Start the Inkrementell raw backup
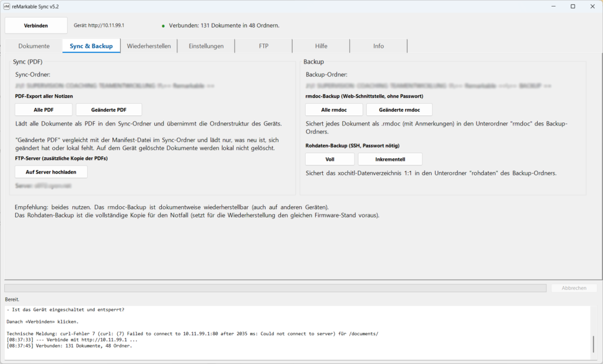 coord(390,159)
